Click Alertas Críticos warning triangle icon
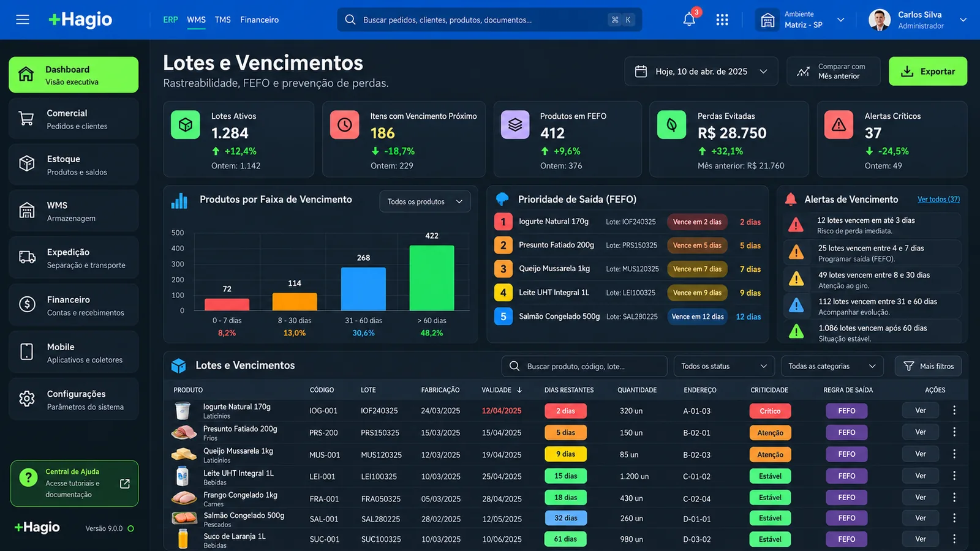Screen dimensions: 980x551 [x=839, y=125]
